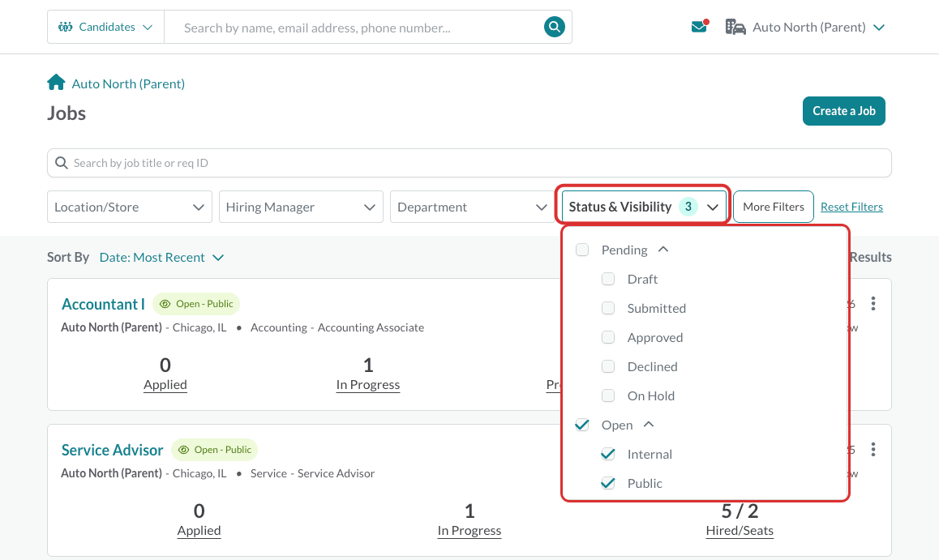Viewport: 939px width, 560px height.
Task: Open the Service Advisor job title
Action: pos(112,450)
